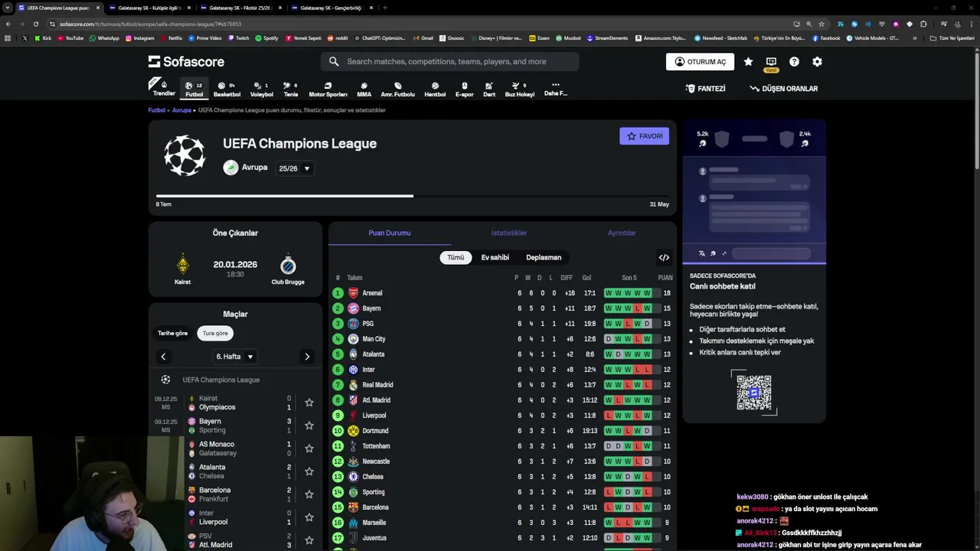Viewport: 980px width, 551px height.
Task: Open favorites star in Sofascore header
Action: (x=748, y=61)
